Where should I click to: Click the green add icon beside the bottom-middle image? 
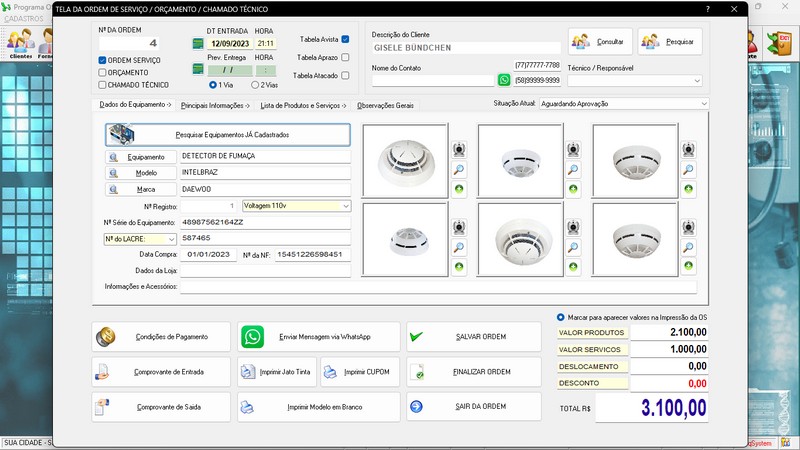(x=574, y=266)
